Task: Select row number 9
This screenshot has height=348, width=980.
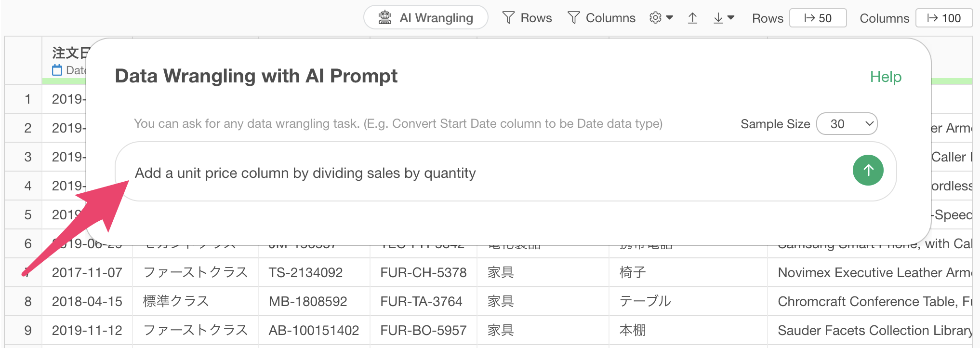Action: 27,331
